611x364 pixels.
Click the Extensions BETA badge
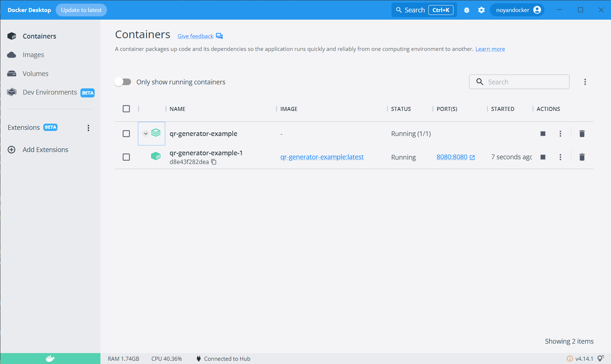(51, 127)
